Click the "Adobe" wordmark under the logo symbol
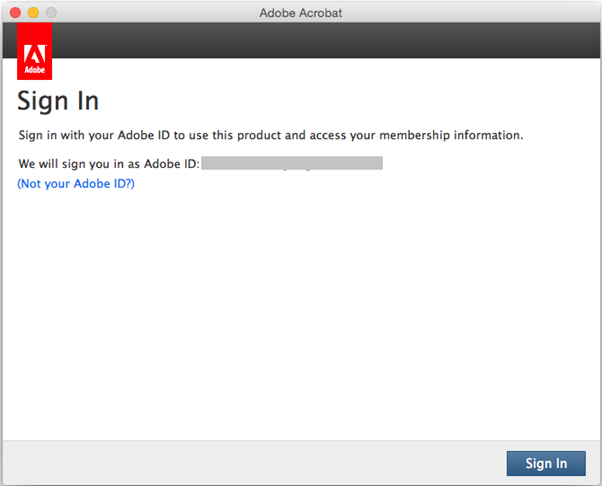This screenshot has height=486, width=602. (35, 72)
